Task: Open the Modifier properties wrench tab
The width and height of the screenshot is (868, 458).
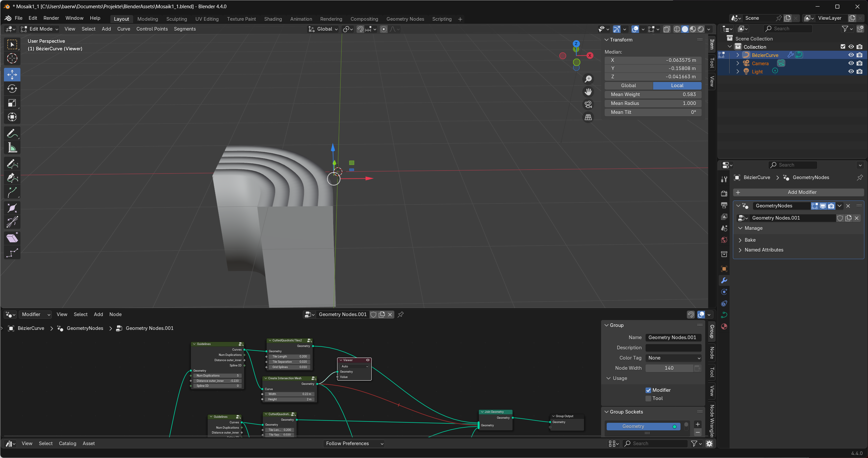Action: click(724, 281)
